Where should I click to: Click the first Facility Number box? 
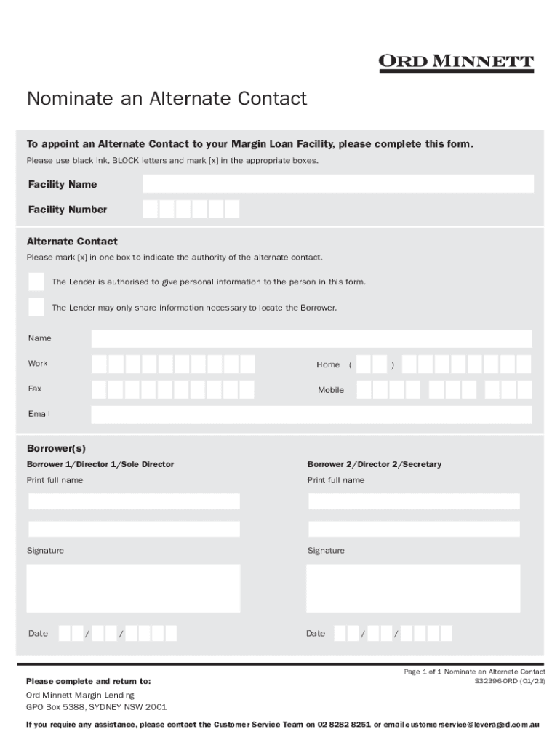[x=151, y=210]
